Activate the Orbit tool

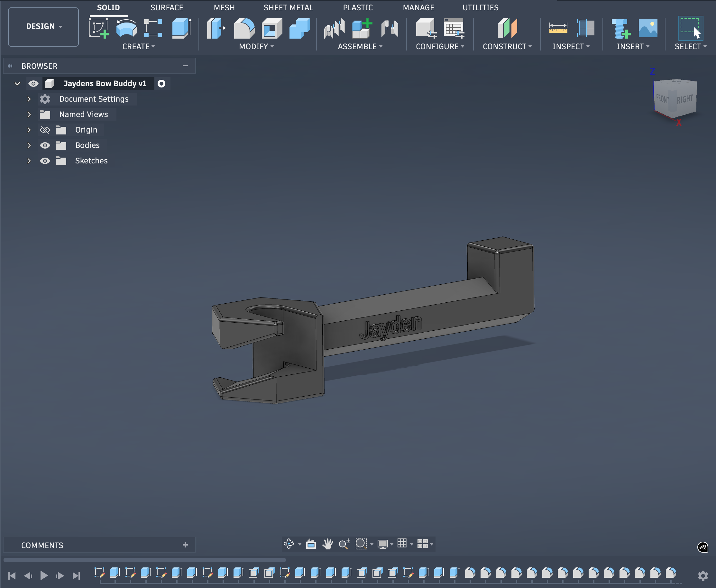(289, 544)
